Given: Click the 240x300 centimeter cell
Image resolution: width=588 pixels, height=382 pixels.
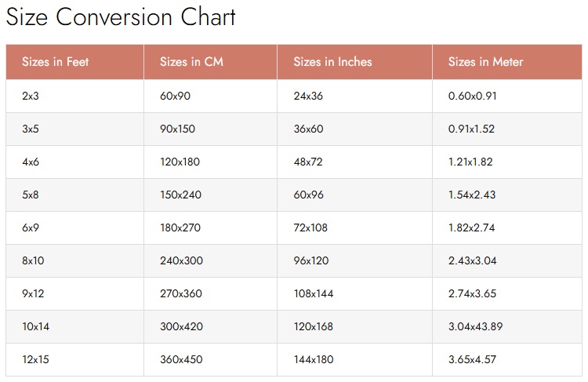Looking at the screenshot, I should [210, 260].
